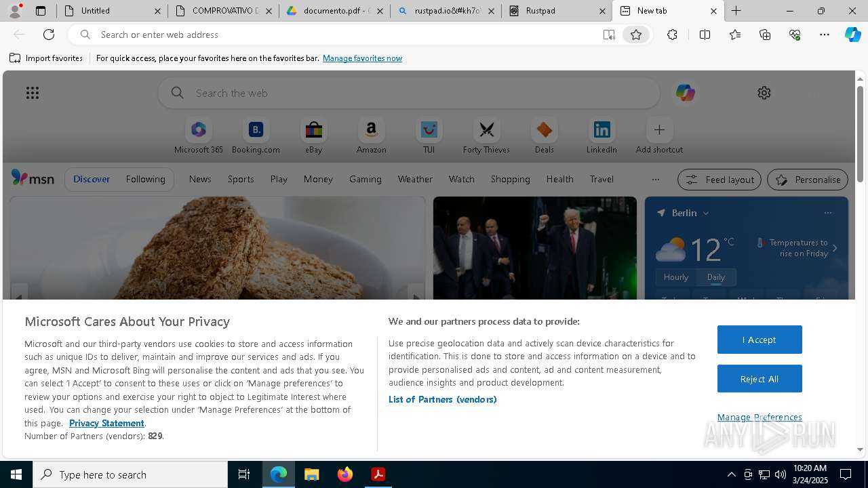The height and width of the screenshot is (488, 868).
Task: Open the Gaming category
Action: 366,179
